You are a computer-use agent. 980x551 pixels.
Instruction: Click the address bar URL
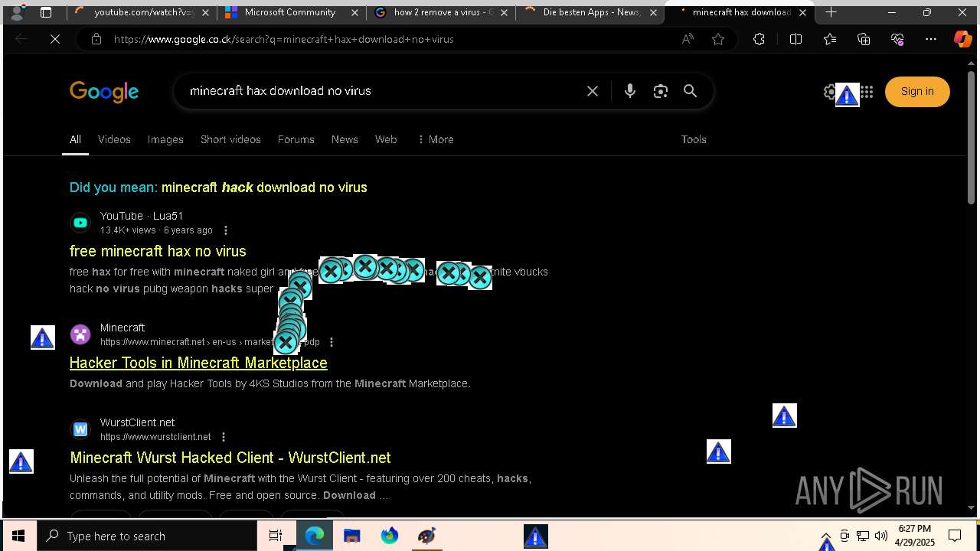(283, 39)
